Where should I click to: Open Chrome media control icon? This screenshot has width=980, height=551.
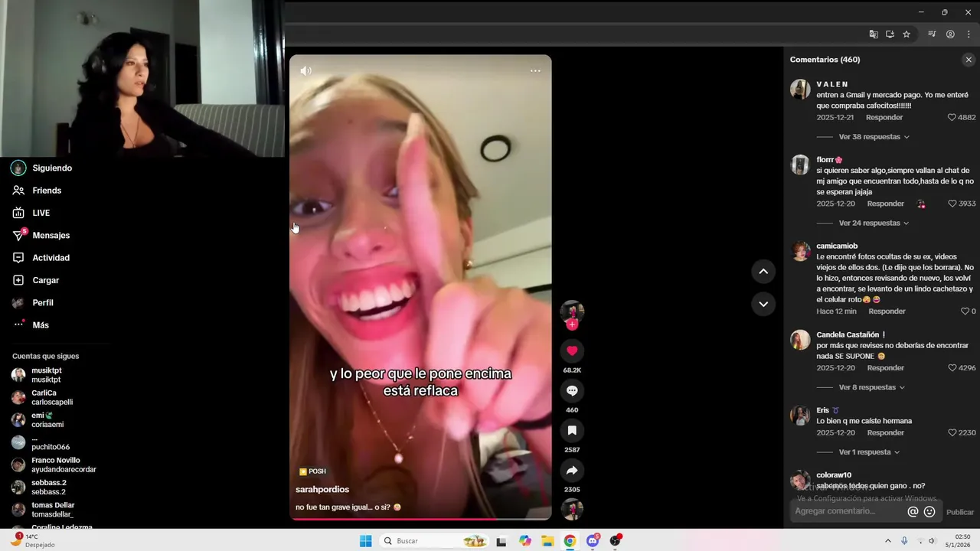coord(932,34)
